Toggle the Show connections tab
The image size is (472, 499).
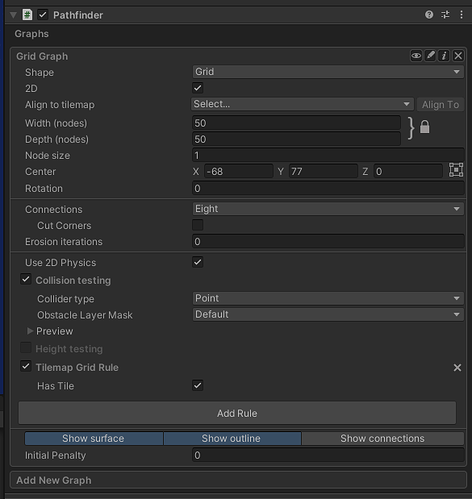click(x=383, y=438)
